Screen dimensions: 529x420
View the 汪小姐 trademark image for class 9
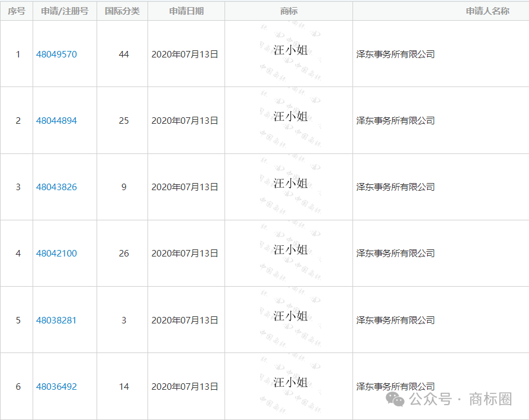click(290, 183)
